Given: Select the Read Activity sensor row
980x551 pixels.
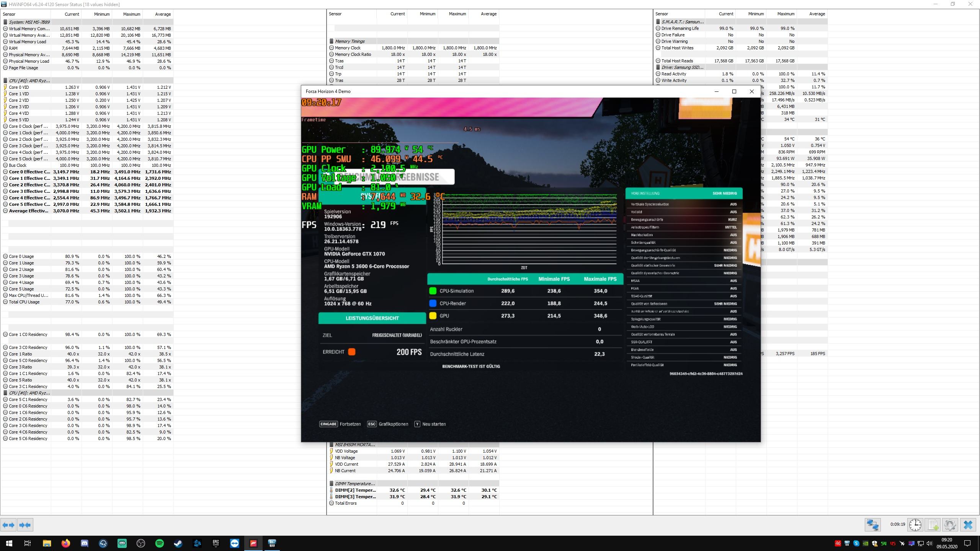Looking at the screenshot, I should (x=741, y=74).
